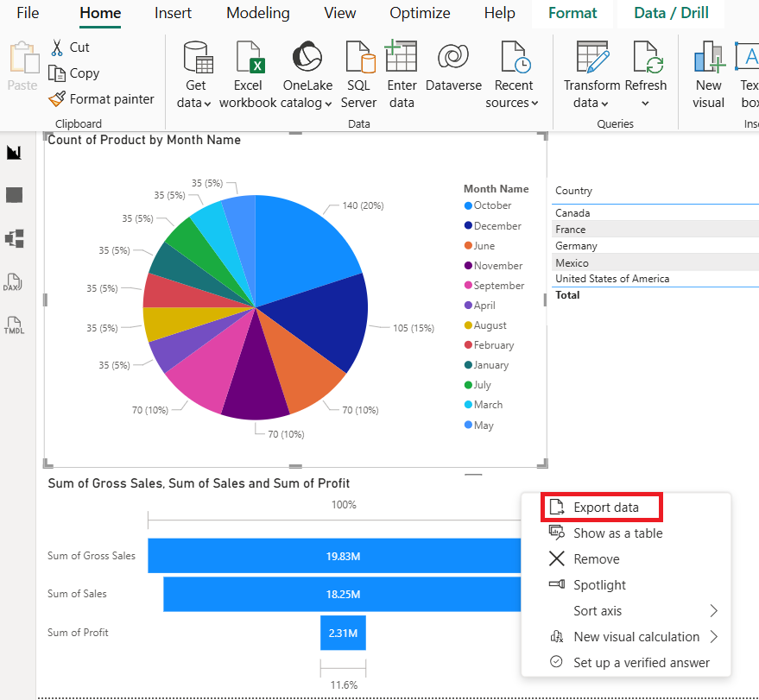759x700 pixels.
Task: Open the Help ribbon tab
Action: pyautogui.click(x=500, y=13)
